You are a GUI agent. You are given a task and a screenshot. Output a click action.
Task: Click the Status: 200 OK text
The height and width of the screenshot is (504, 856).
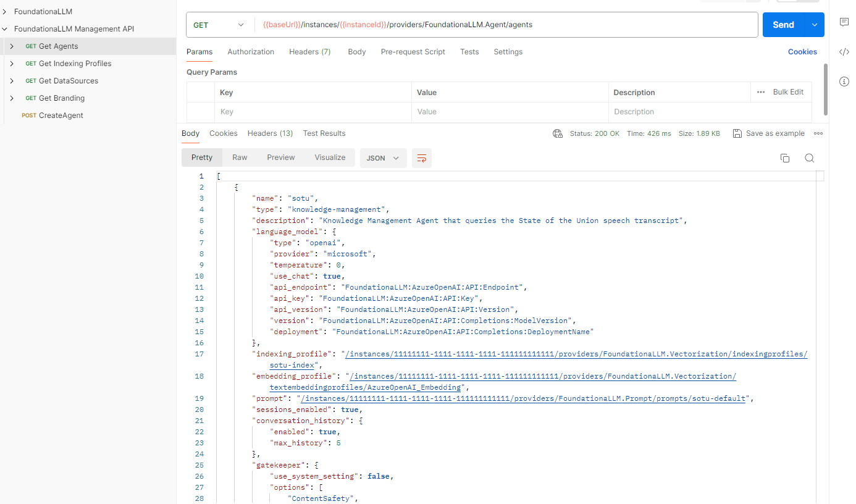[594, 133]
